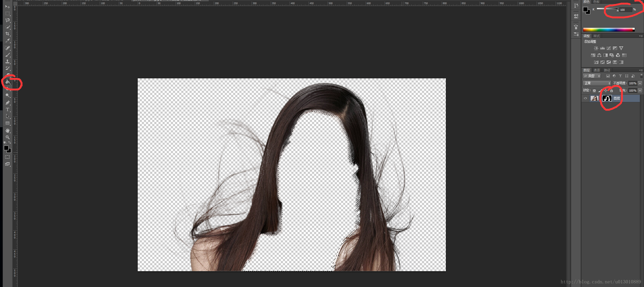This screenshot has height=287, width=644.
Task: Select the Brush tool
Action: (8, 55)
